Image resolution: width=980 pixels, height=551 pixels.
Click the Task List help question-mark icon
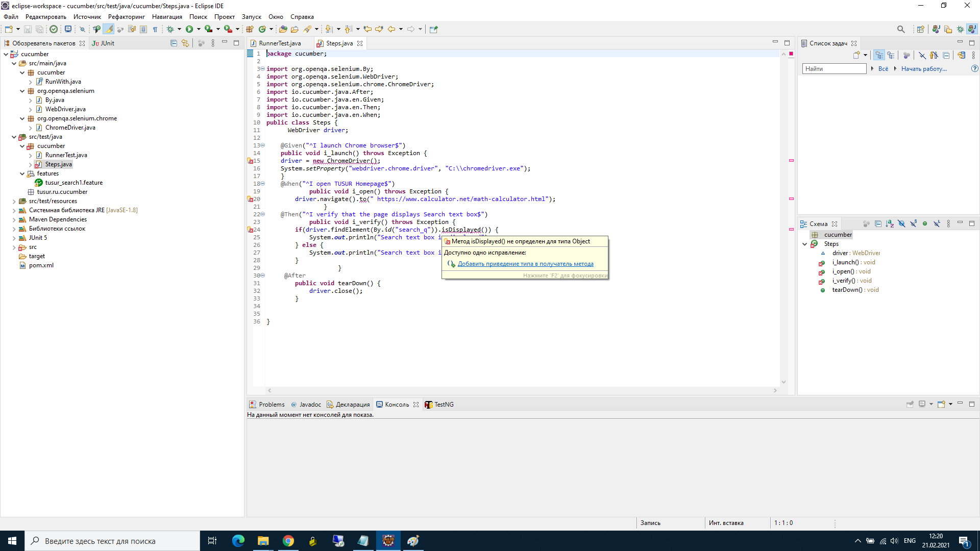pos(974,68)
